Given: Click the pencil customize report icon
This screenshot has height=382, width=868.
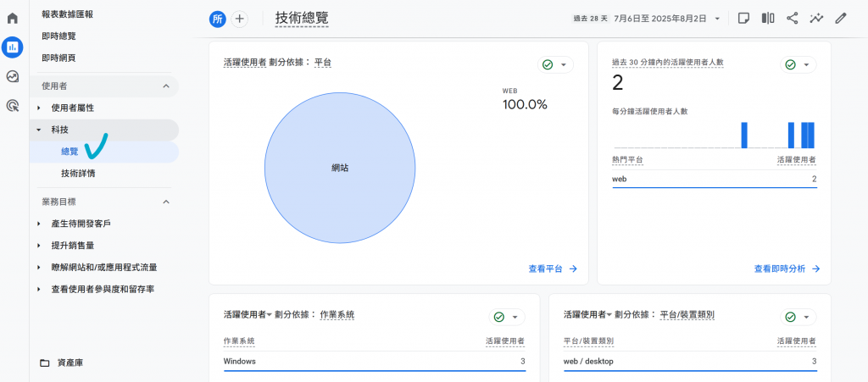Looking at the screenshot, I should pos(841,18).
